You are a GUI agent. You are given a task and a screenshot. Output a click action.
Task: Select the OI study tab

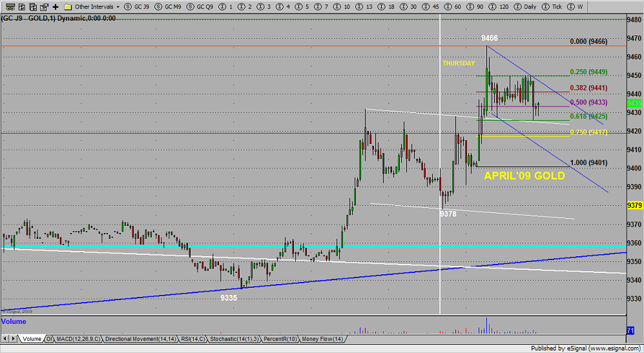pyautogui.click(x=49, y=339)
